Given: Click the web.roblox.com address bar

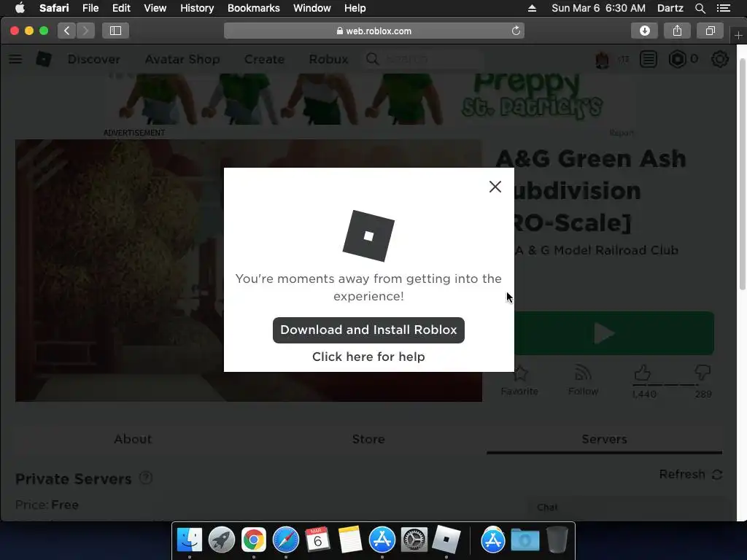Looking at the screenshot, I should tap(374, 31).
